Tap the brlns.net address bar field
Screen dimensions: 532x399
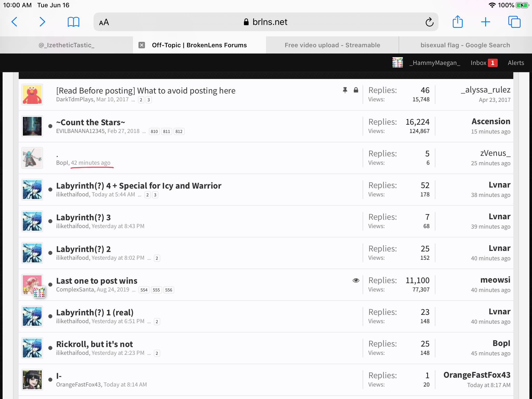click(266, 22)
